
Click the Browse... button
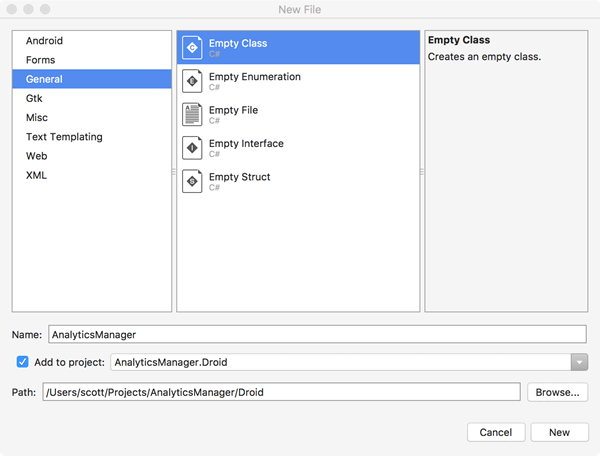click(557, 393)
